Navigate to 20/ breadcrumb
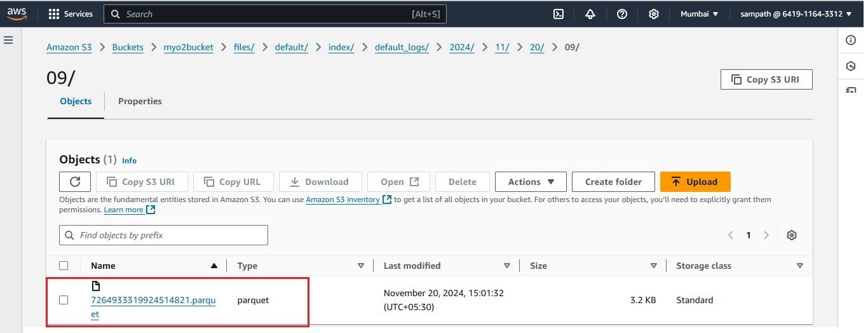The height and width of the screenshot is (333, 868). tap(537, 47)
